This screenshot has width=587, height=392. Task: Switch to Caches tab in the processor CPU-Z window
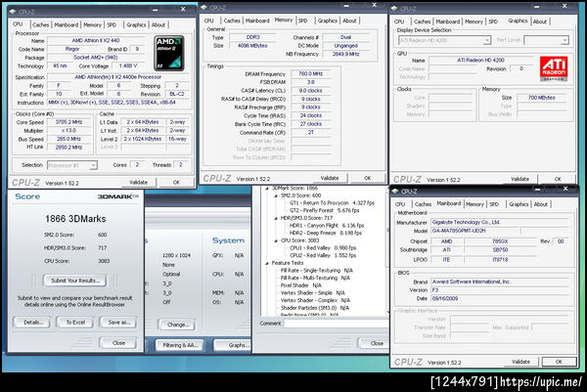[x=40, y=24]
